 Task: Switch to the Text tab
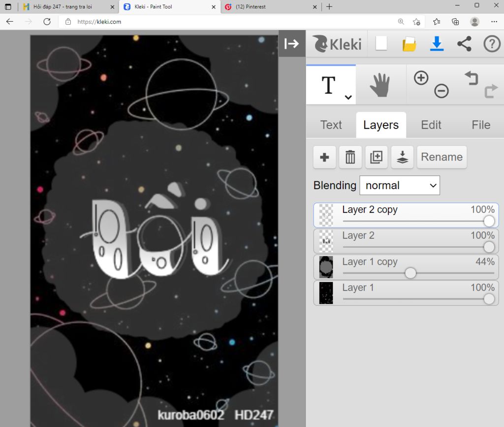tap(331, 125)
